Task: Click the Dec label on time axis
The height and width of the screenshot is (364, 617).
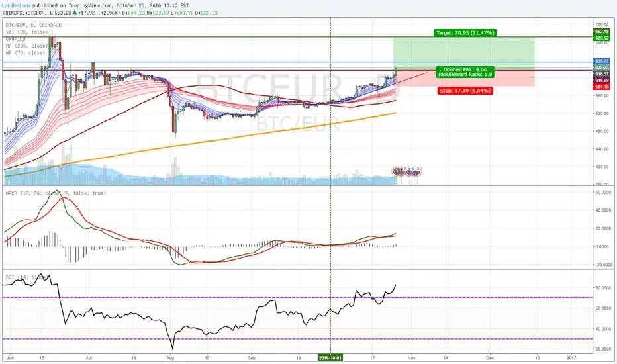Action: coord(490,358)
